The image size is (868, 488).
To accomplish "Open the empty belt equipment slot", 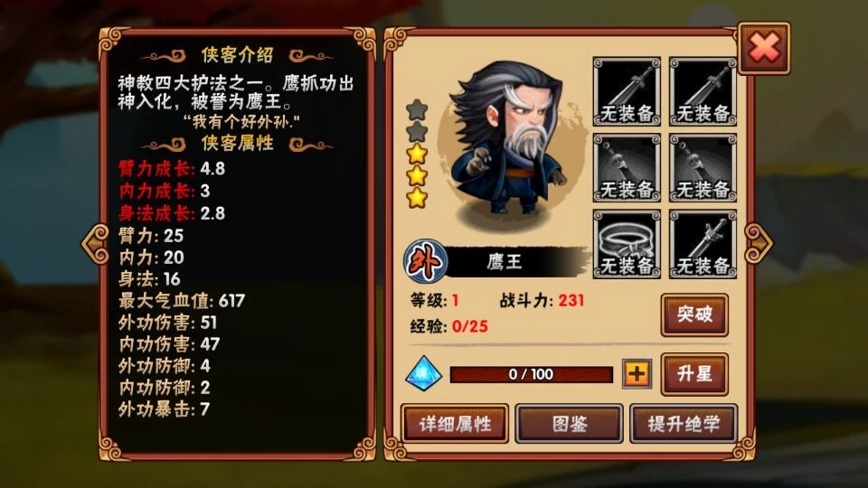I will [627, 244].
